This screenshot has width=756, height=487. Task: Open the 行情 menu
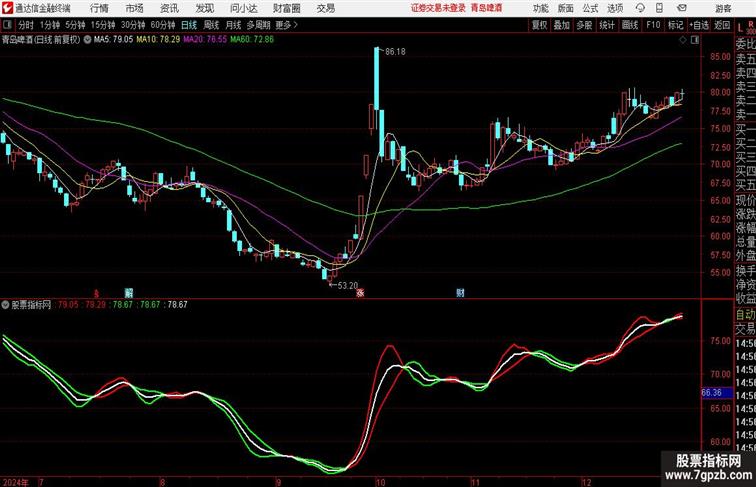[99, 8]
